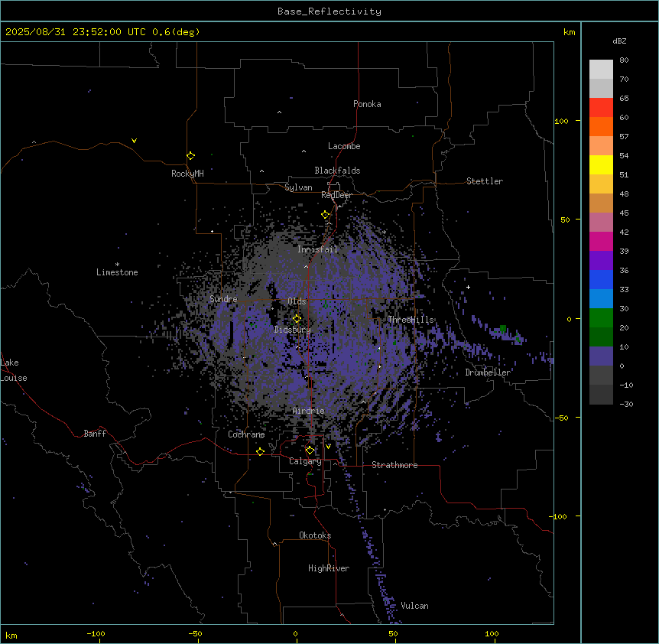Click the Okotoks label

tap(315, 535)
